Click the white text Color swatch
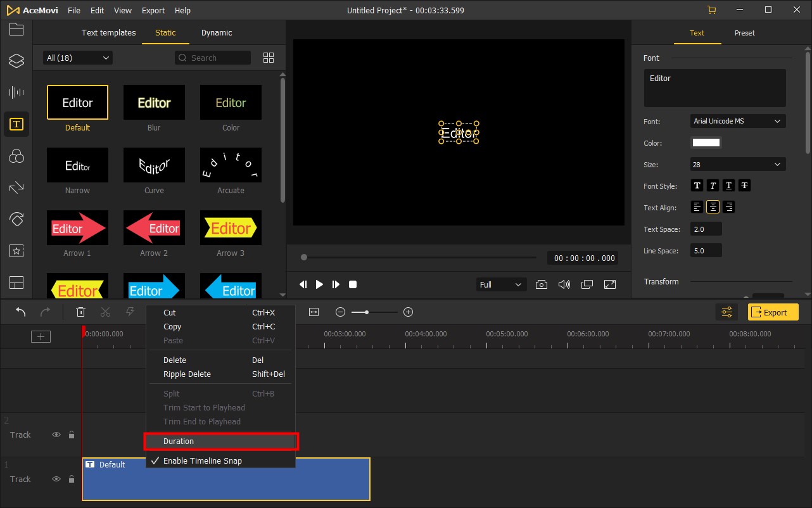 point(706,143)
